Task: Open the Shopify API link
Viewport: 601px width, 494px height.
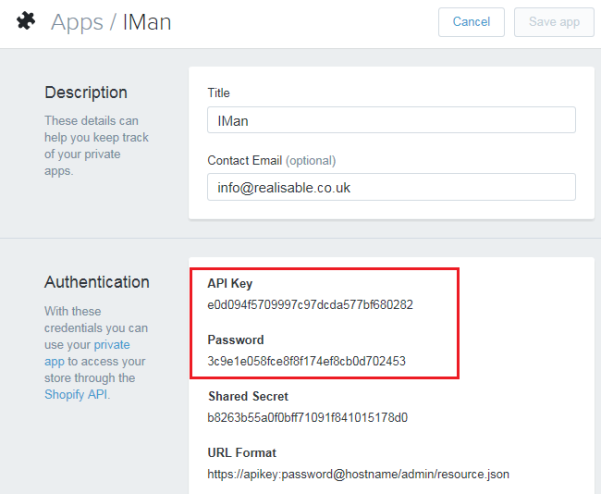Action: [x=76, y=394]
